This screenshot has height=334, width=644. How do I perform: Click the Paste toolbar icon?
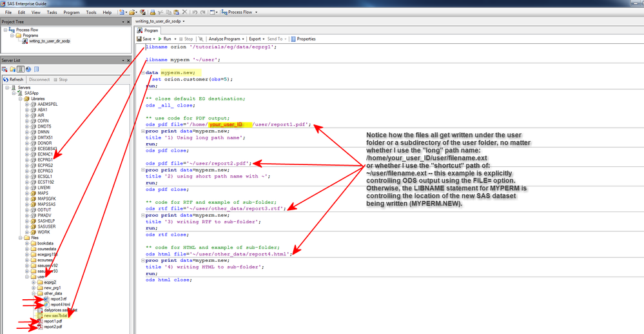[176, 12]
